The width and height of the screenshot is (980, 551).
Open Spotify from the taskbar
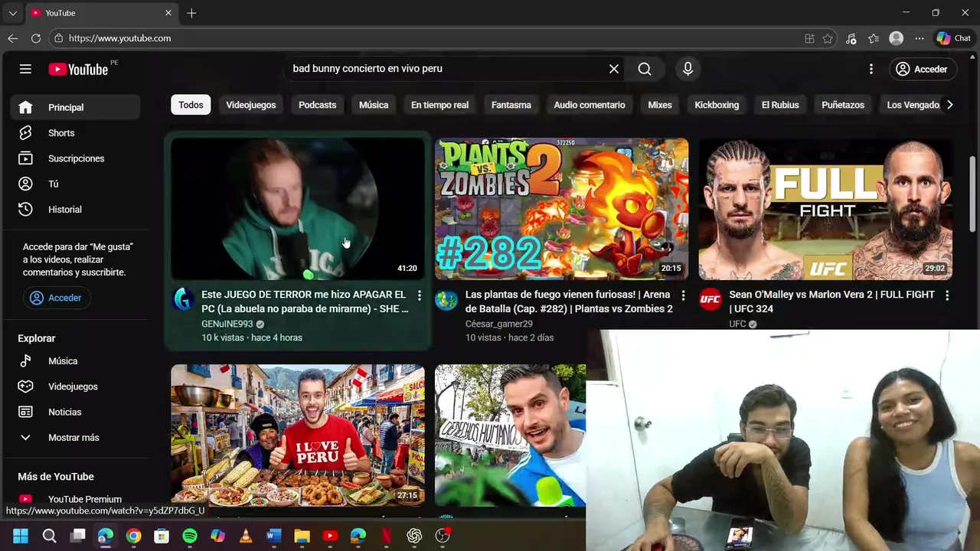click(x=190, y=536)
